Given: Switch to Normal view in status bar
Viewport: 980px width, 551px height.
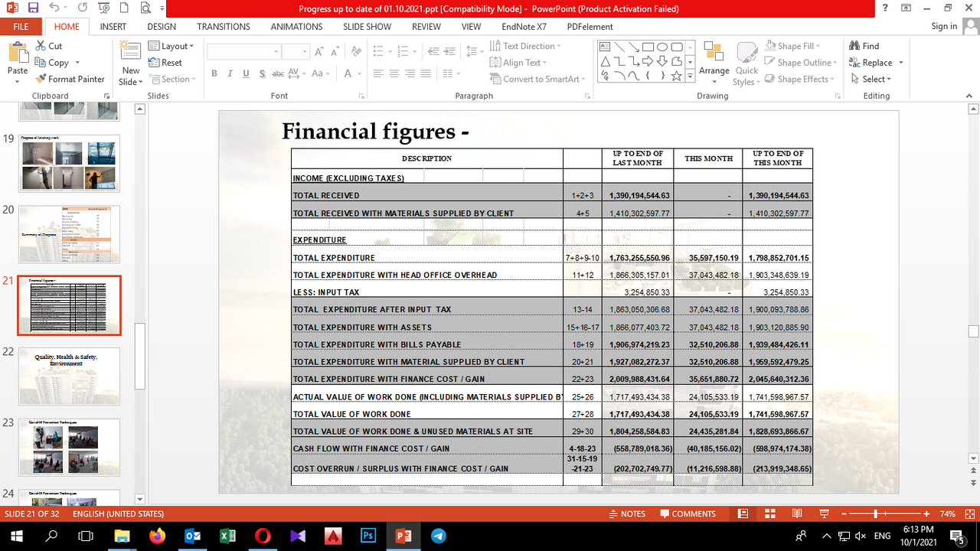Looking at the screenshot, I should click(x=743, y=514).
